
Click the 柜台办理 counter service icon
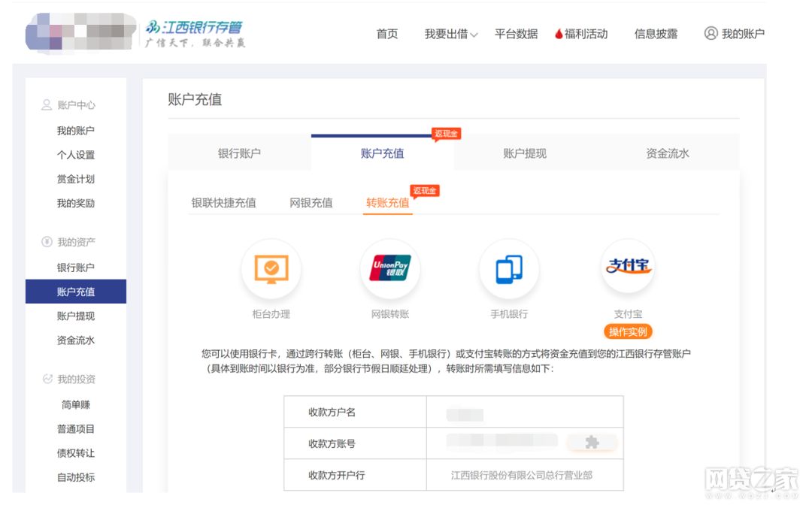[x=271, y=268]
